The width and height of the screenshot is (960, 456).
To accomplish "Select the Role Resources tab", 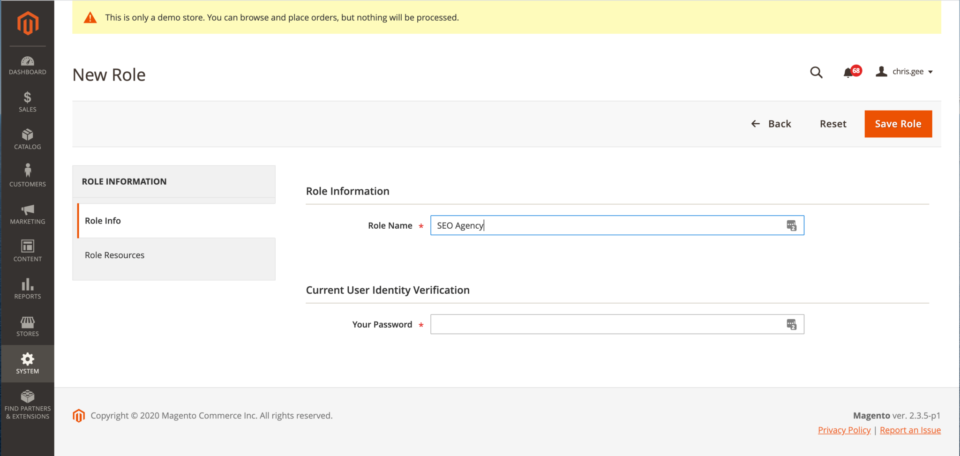I will tap(175, 255).
